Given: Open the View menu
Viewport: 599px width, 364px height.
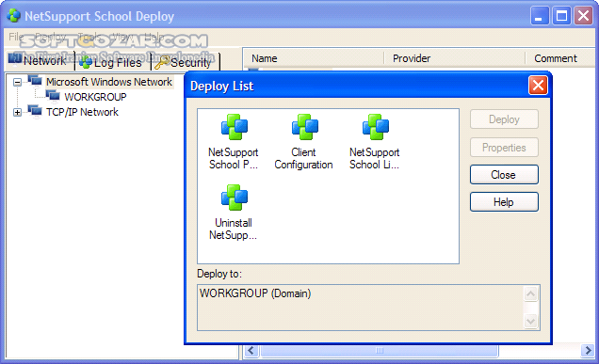Looking at the screenshot, I should [x=122, y=37].
